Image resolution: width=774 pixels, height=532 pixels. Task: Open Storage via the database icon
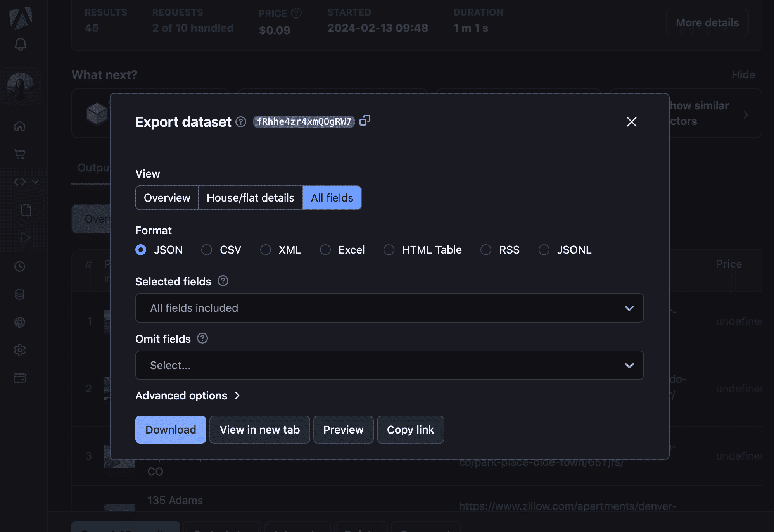20,294
